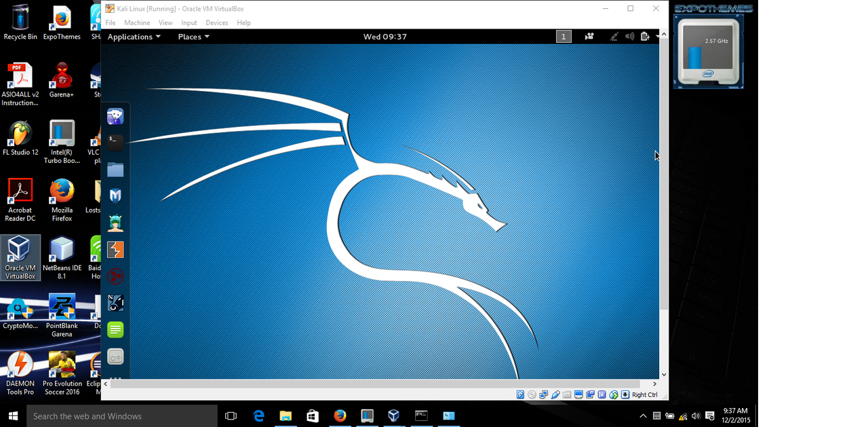Click the Windows taskbar clock and date
868x427 pixels.
736,415
